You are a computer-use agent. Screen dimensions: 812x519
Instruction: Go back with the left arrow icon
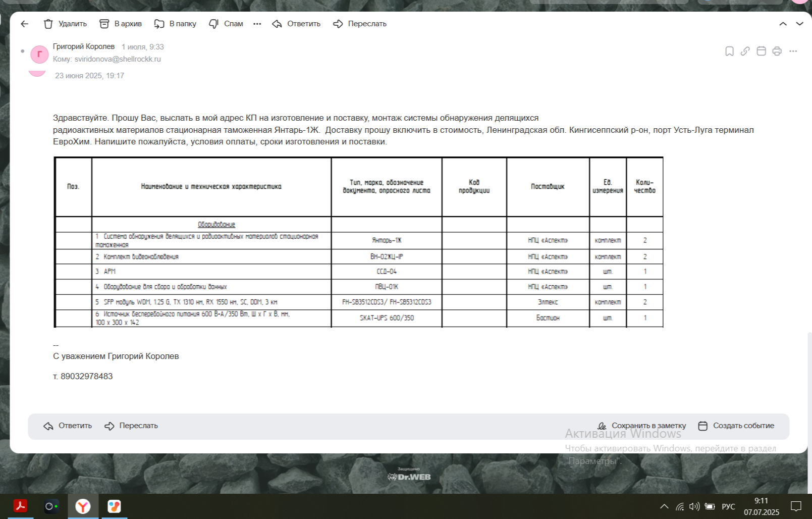(25, 24)
